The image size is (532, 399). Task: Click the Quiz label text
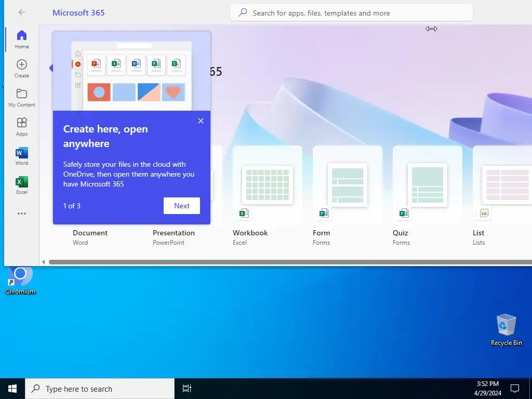(x=401, y=233)
